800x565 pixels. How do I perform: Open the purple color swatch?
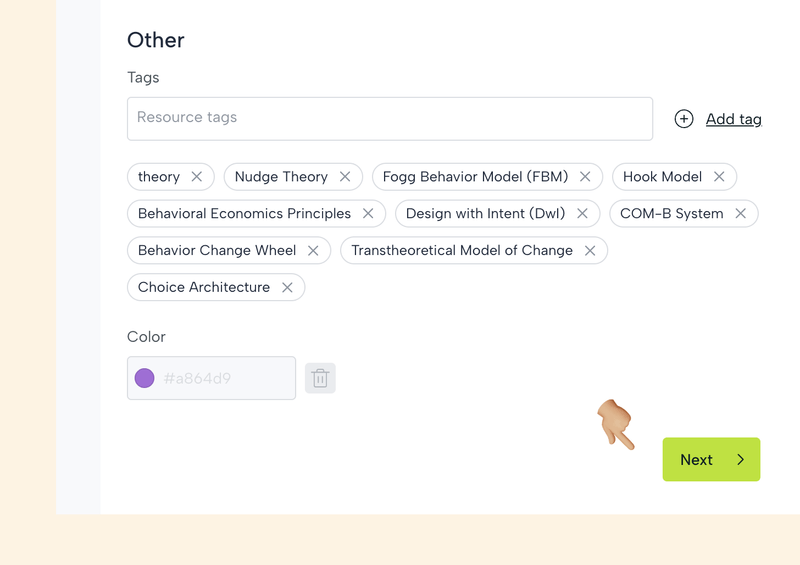click(x=145, y=378)
